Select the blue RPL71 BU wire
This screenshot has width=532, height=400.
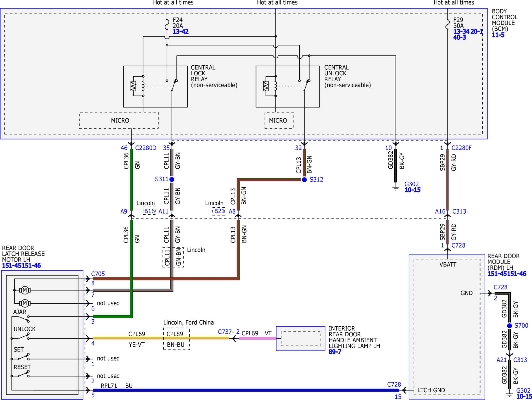(246, 390)
